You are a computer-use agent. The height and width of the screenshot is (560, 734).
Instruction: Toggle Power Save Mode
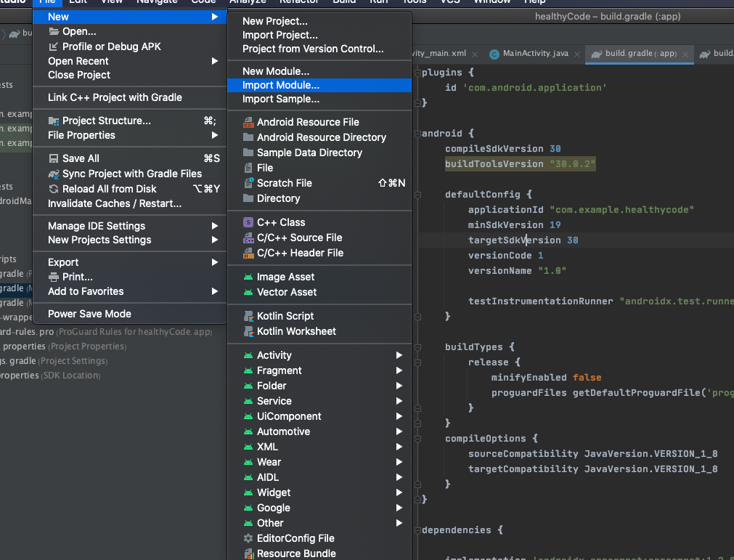click(x=130, y=314)
